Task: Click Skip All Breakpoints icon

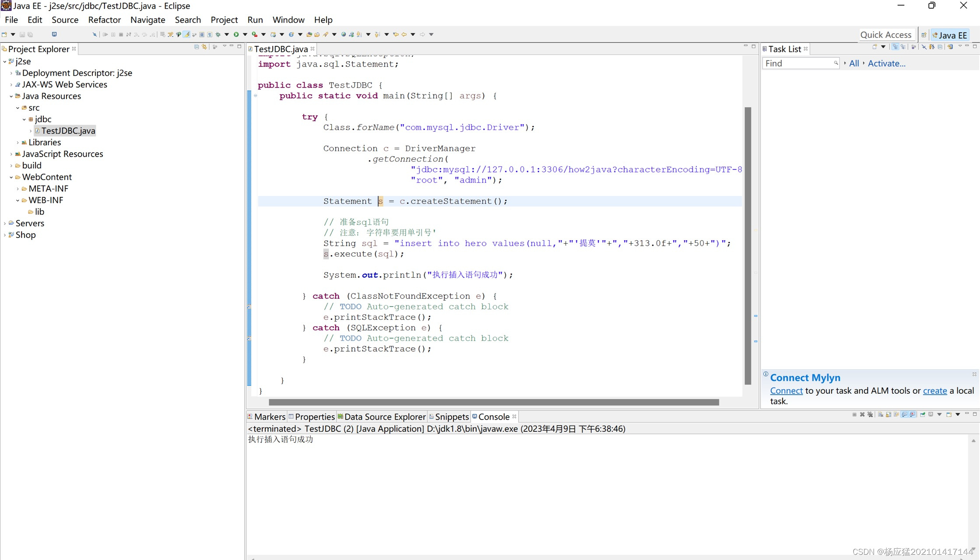Action: [x=95, y=35]
